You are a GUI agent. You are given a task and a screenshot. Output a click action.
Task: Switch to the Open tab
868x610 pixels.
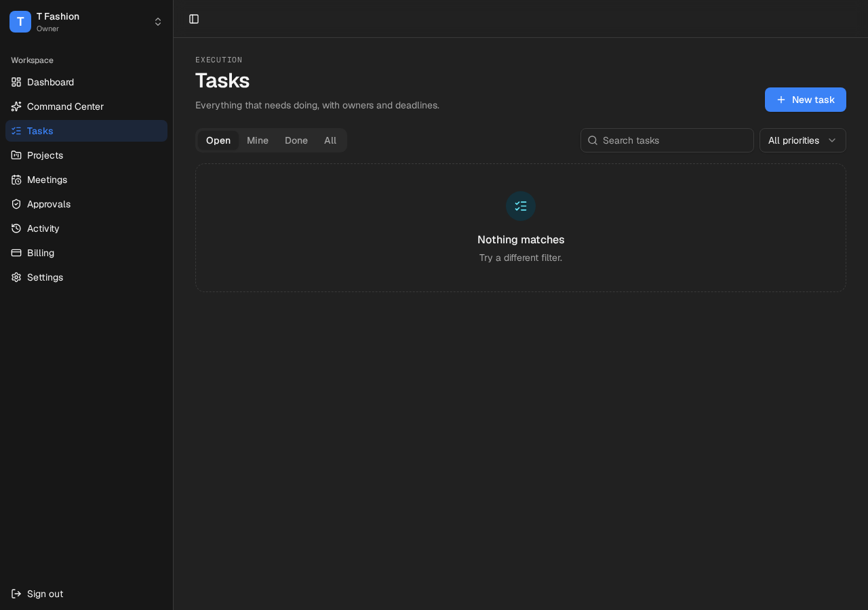(218, 140)
